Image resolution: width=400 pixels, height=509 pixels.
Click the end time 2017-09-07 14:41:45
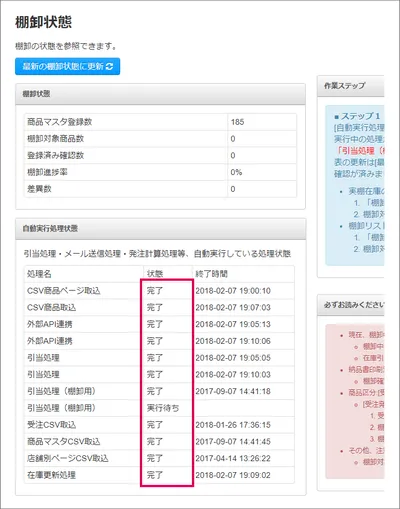(233, 442)
